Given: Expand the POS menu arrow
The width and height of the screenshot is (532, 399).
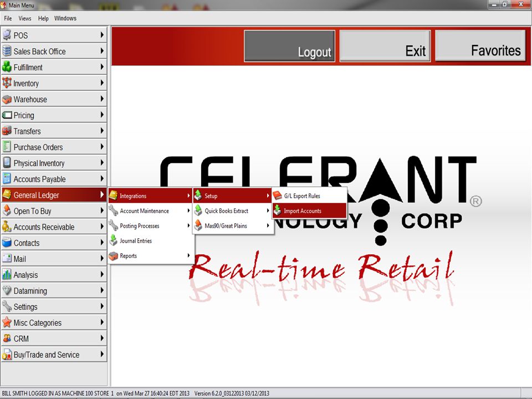Looking at the screenshot, I should click(102, 35).
